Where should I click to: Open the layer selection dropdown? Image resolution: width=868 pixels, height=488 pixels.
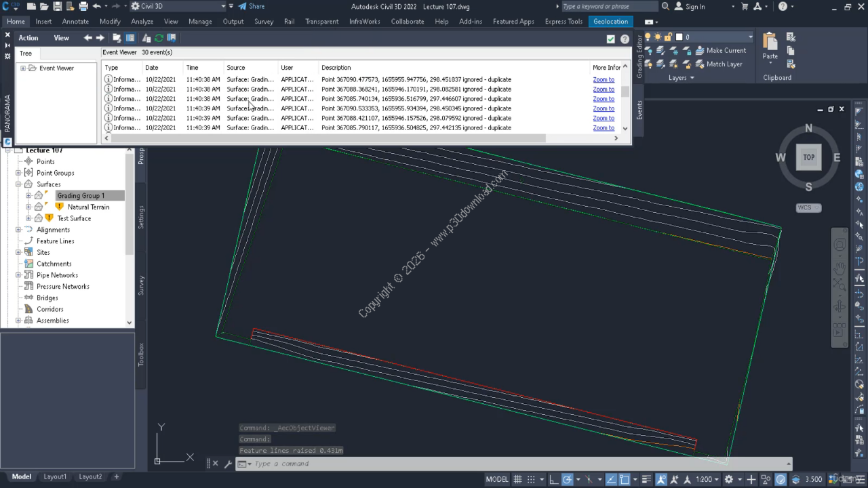750,37
